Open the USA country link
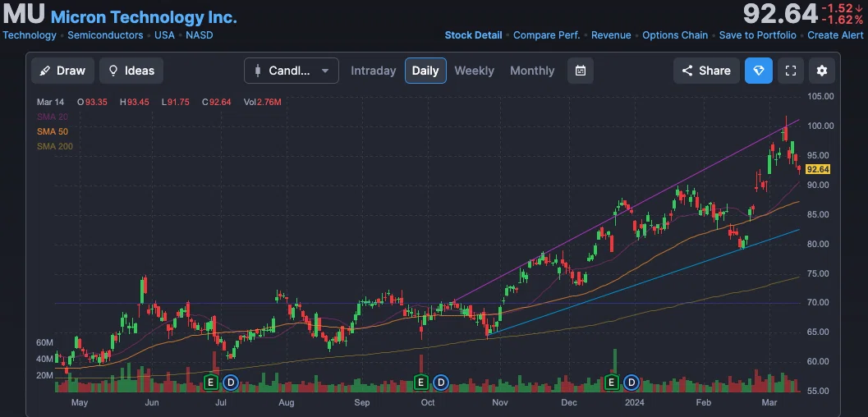Image resolution: width=868 pixels, height=417 pixels. coord(164,35)
